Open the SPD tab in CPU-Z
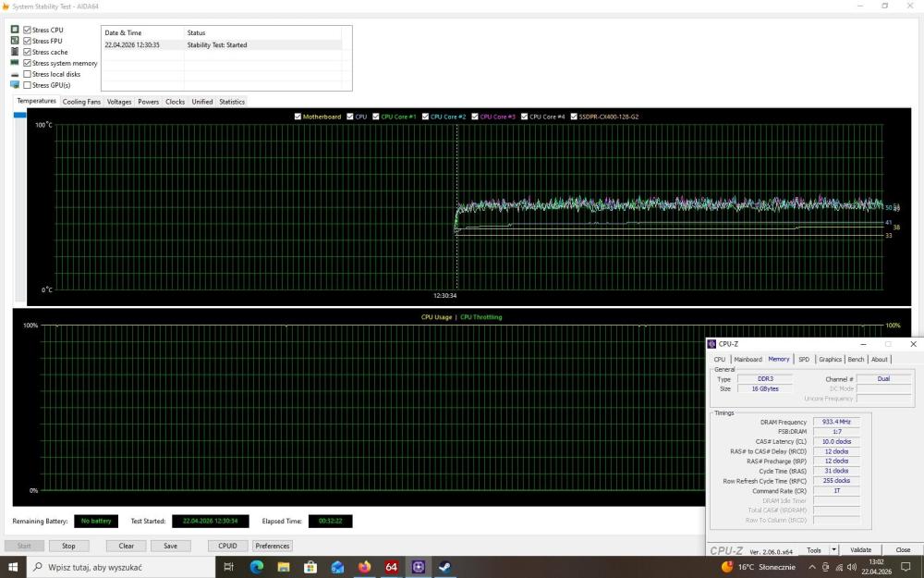The height and width of the screenshot is (578, 924). click(x=804, y=359)
